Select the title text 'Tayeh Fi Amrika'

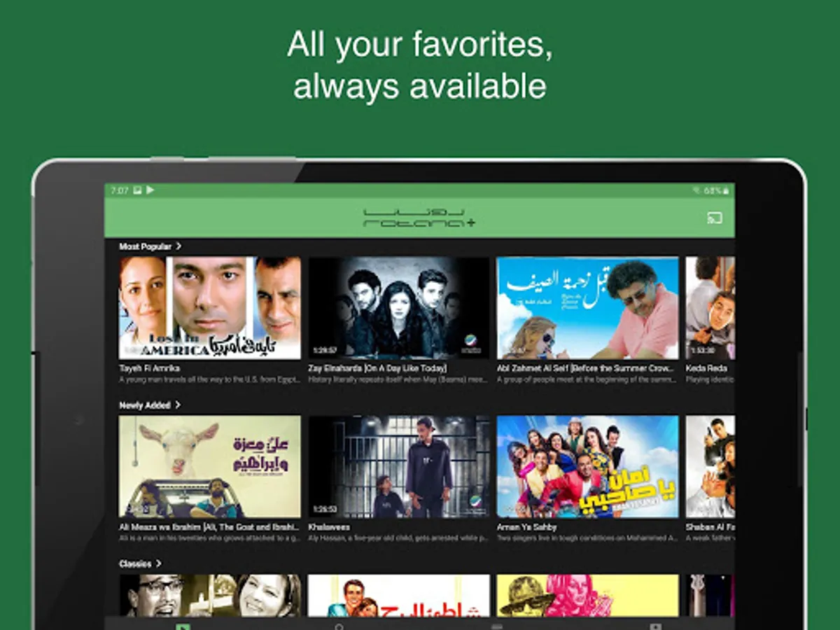pos(149,368)
